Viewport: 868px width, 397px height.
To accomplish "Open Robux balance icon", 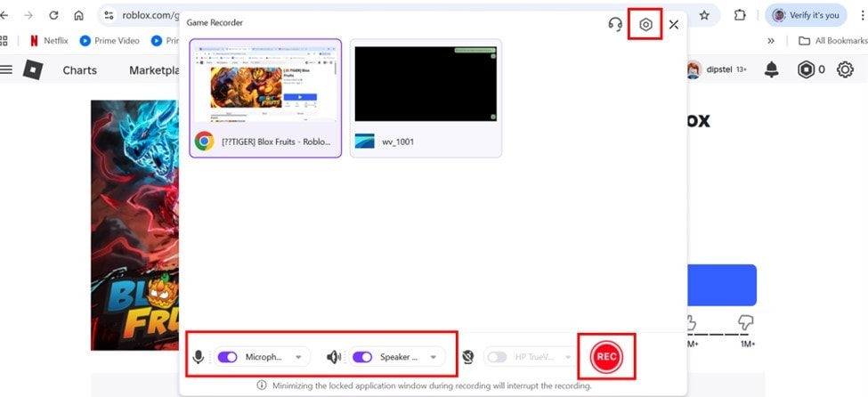I will (806, 69).
